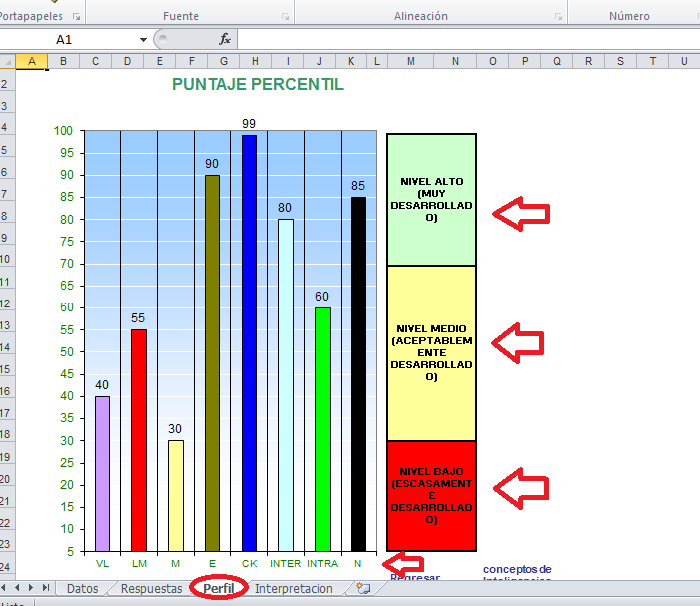Switch to the Interpretacion sheet tab
This screenshot has width=700, height=606.
pos(294,589)
